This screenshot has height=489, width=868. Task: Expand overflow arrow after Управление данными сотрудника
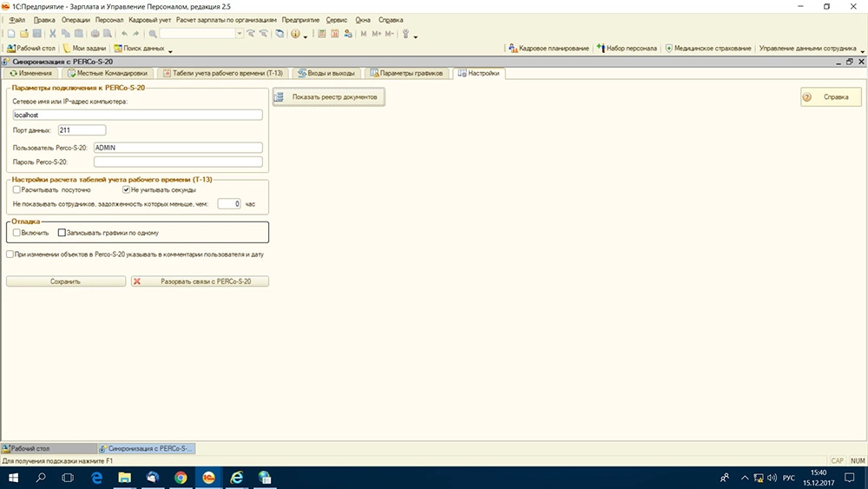[863, 50]
